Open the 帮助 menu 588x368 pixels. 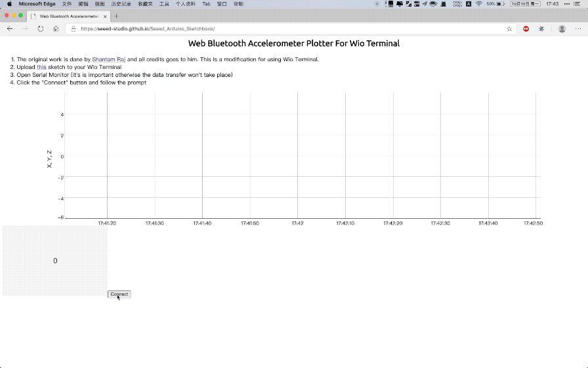coord(238,4)
